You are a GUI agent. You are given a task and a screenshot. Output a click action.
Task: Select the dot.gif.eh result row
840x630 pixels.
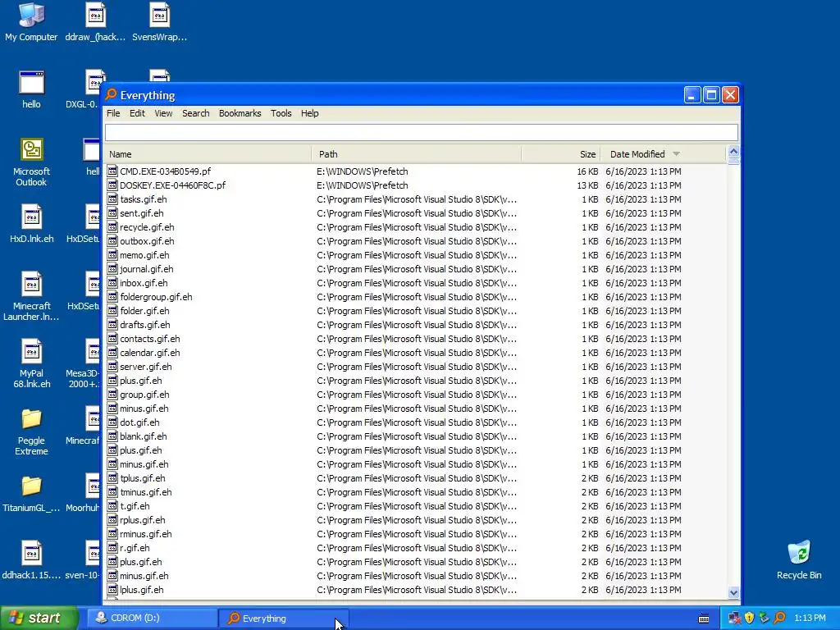coord(415,422)
